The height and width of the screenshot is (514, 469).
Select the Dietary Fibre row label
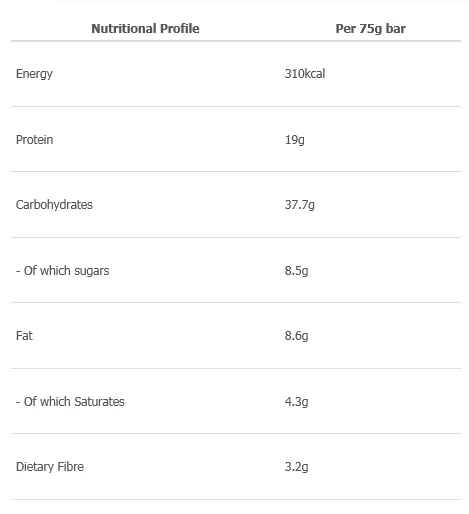(50, 467)
